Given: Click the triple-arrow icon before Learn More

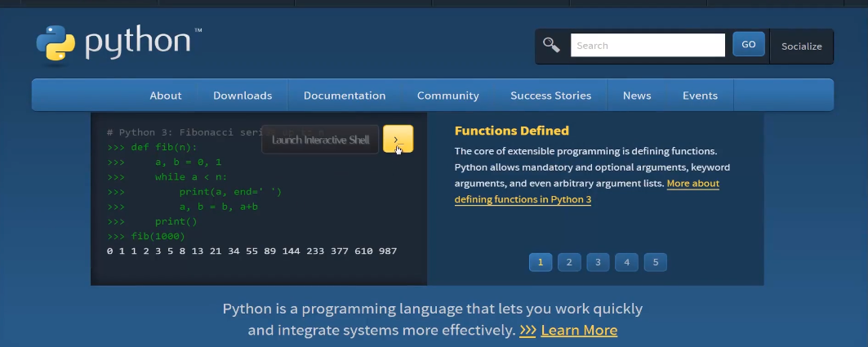Looking at the screenshot, I should tap(527, 331).
